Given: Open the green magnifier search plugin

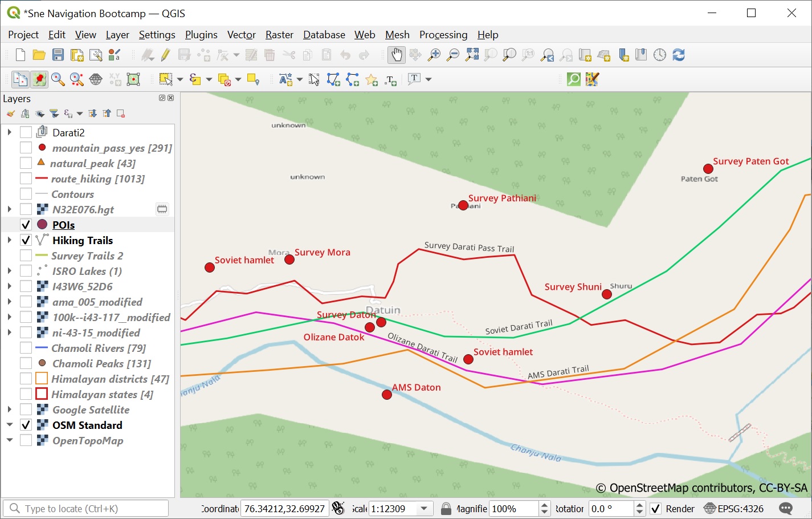Looking at the screenshot, I should coord(574,79).
